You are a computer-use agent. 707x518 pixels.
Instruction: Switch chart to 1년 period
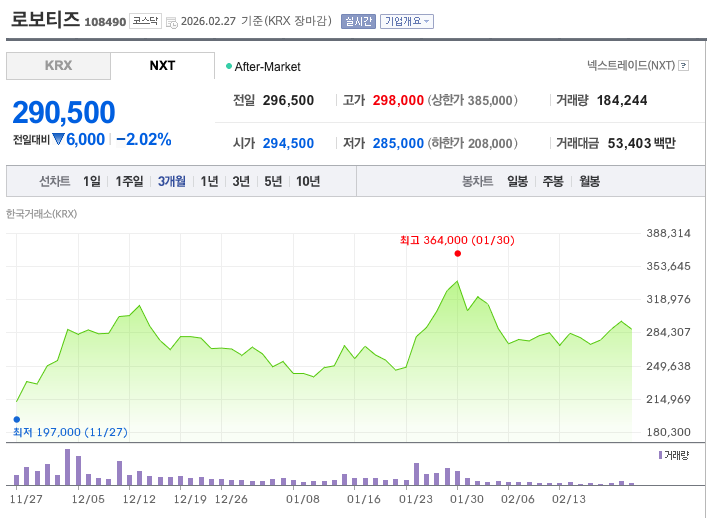pyautogui.click(x=209, y=181)
